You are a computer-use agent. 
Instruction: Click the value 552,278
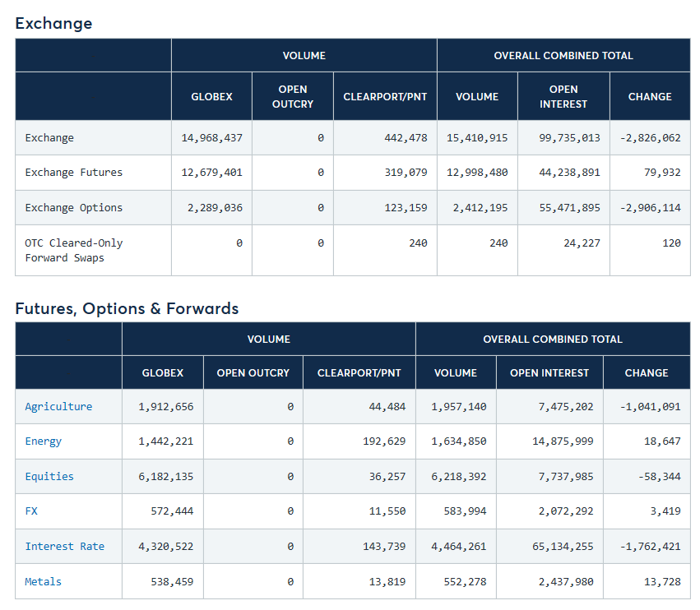click(465, 581)
